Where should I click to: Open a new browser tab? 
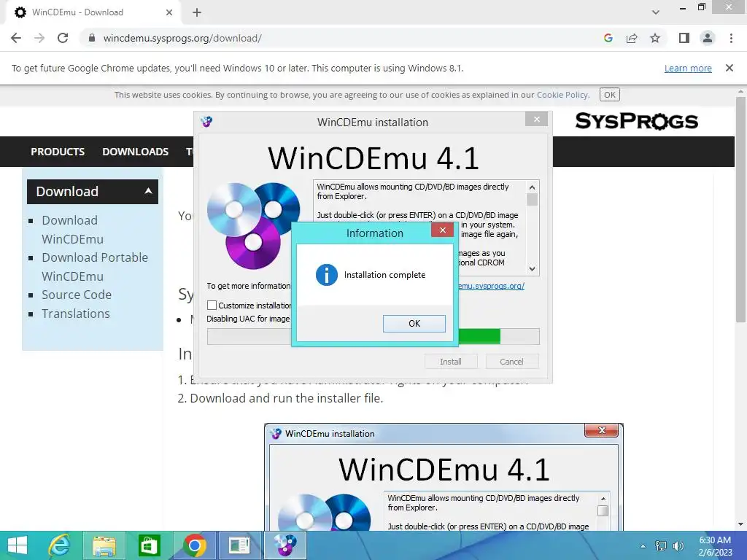(197, 12)
